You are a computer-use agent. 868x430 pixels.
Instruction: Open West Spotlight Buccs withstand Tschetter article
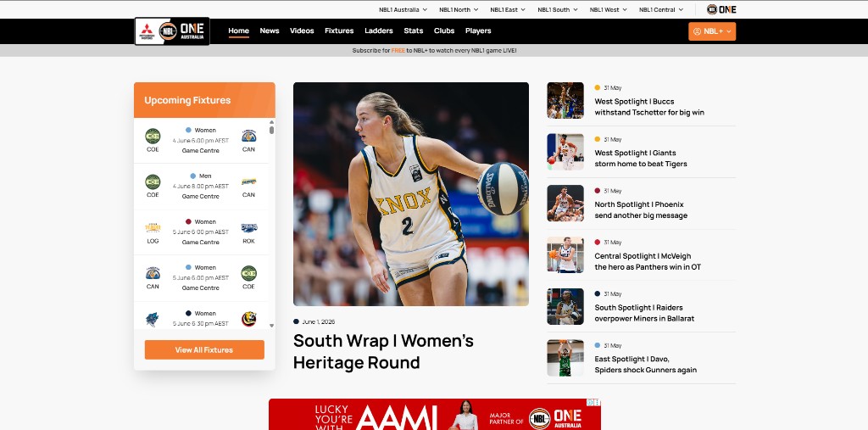(649, 107)
